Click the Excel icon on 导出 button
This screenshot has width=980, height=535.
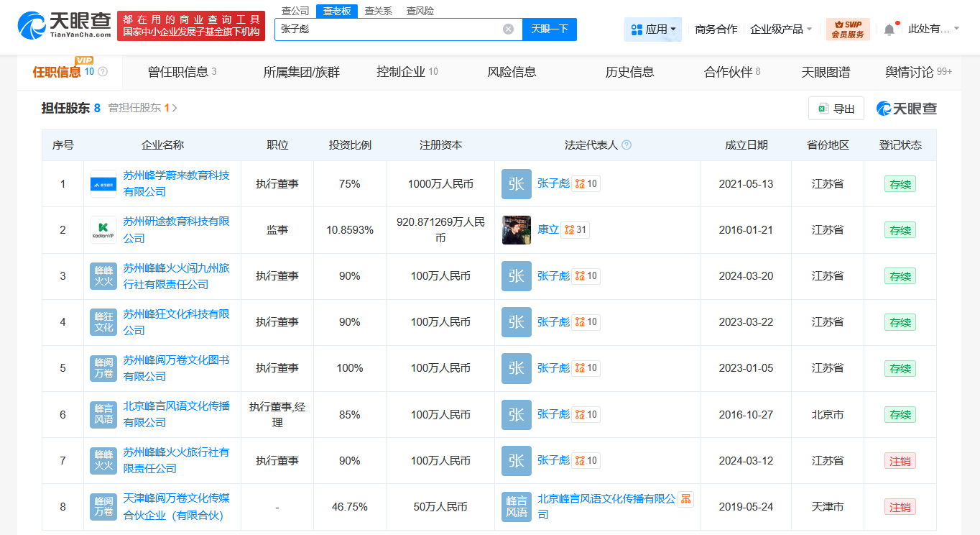pos(822,108)
